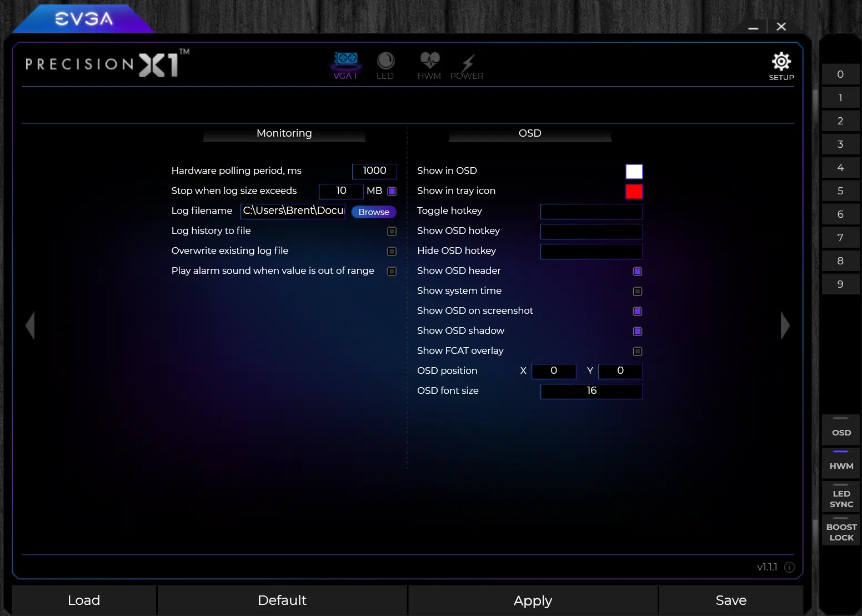Click the OSD position Y field
Image resolution: width=862 pixels, height=616 pixels.
click(620, 371)
